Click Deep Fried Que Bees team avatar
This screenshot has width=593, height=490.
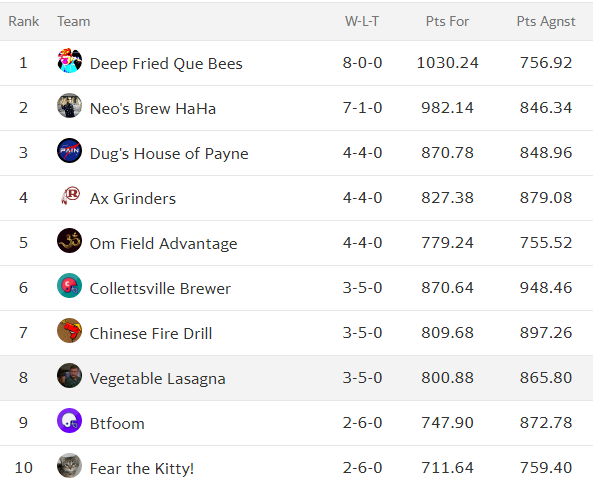(70, 60)
